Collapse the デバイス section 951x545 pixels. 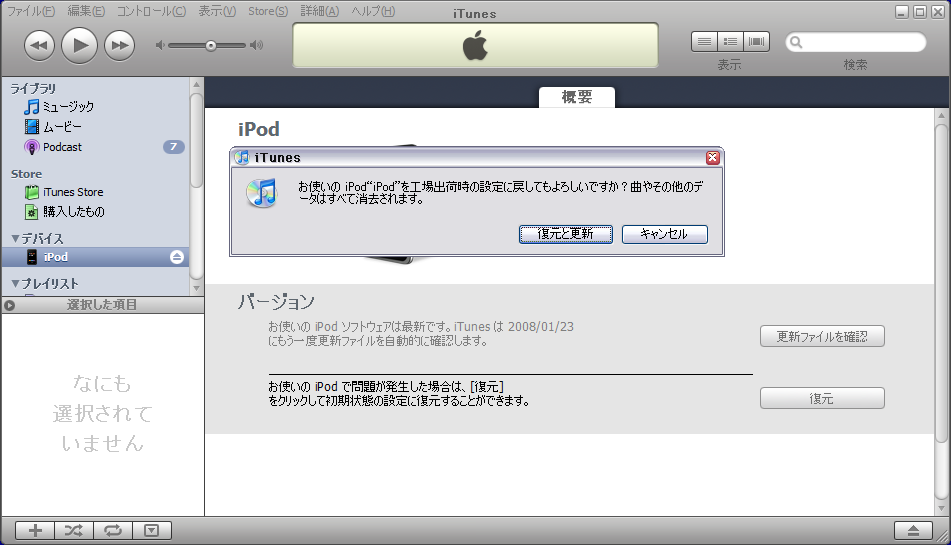(x=15, y=239)
